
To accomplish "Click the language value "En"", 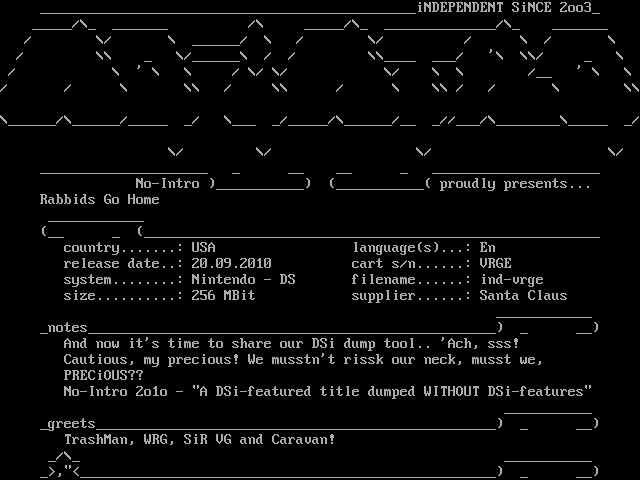I will pyautogui.click(x=488, y=248).
